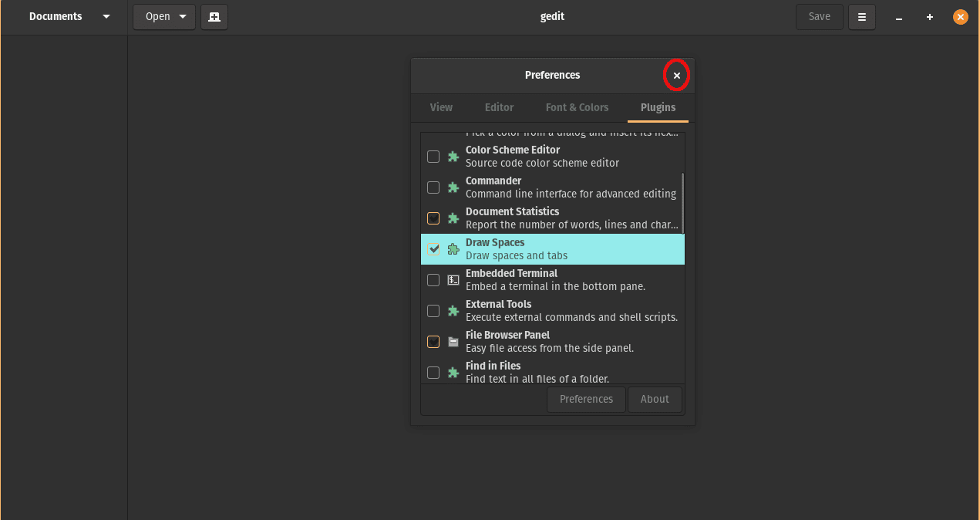Select the Document Statistics row text

pos(572,218)
